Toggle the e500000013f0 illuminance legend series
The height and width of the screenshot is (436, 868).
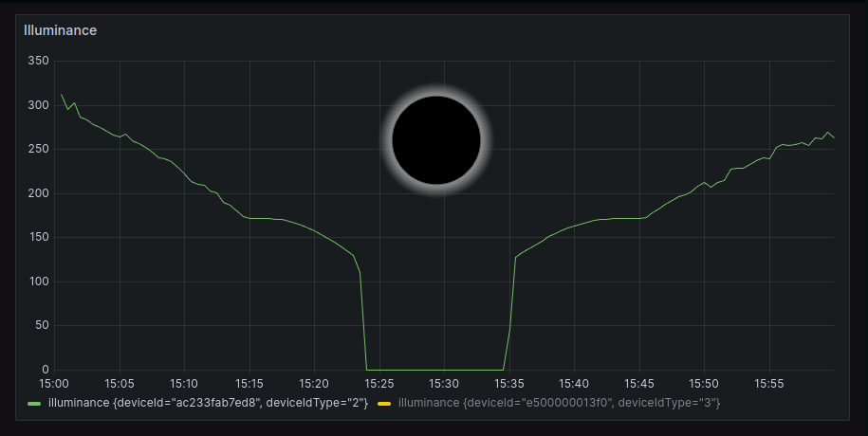559,404
